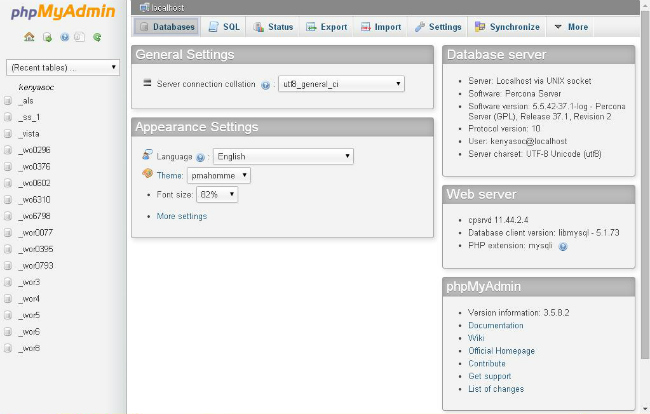Click the Contribute link
Image resolution: width=650 pixels, height=414 pixels.
487,363
